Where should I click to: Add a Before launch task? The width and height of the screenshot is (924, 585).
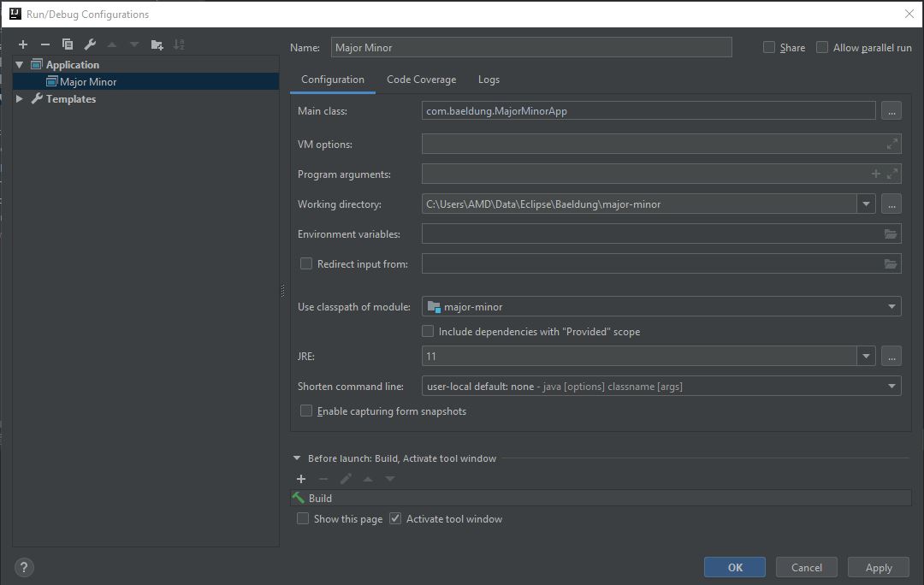(301, 479)
